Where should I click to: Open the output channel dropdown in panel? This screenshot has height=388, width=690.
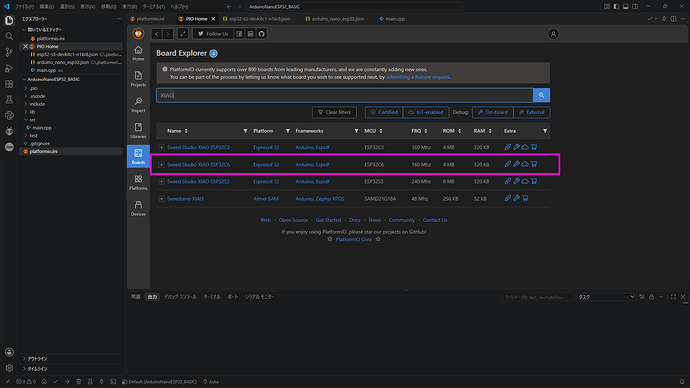click(x=606, y=297)
